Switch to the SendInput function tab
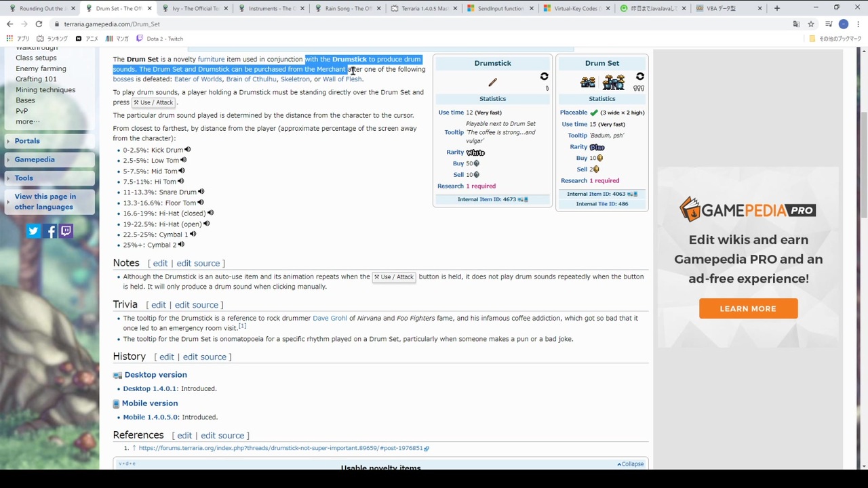This screenshot has height=488, width=868. (500, 8)
